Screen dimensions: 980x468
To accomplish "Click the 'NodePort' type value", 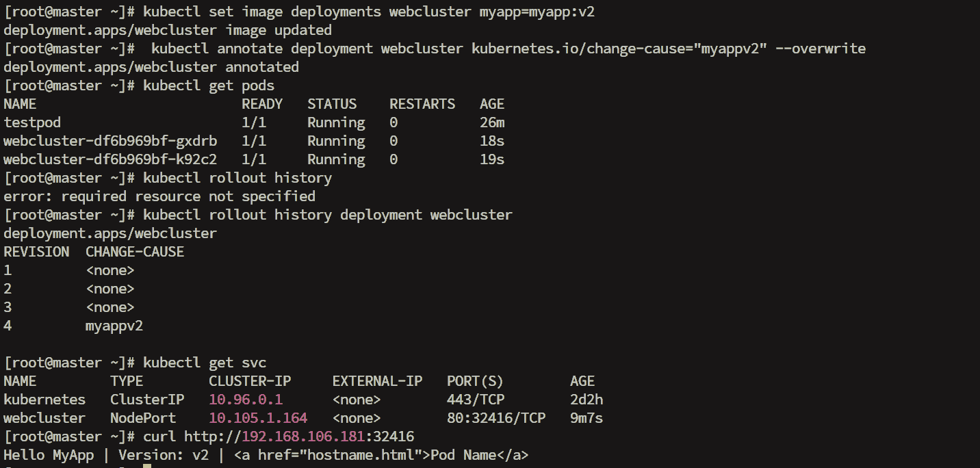I will coord(143,418).
